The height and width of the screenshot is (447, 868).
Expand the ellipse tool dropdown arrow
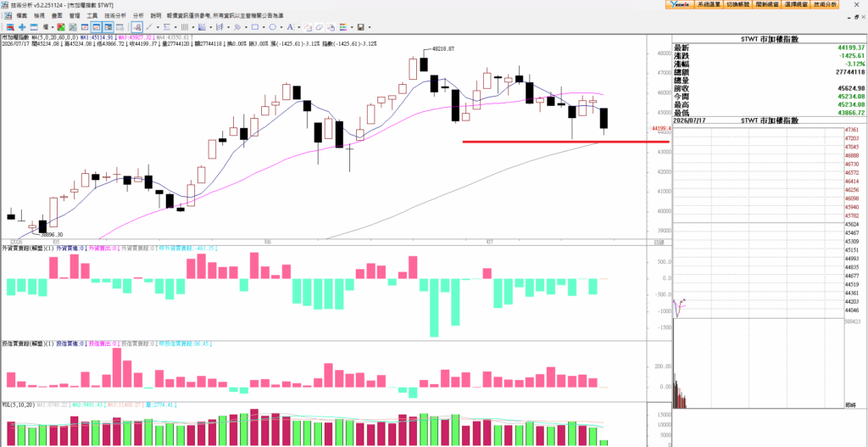(x=281, y=27)
